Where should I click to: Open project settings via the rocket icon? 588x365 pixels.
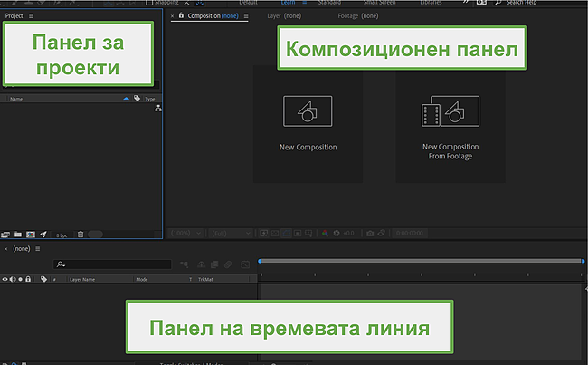coord(43,235)
